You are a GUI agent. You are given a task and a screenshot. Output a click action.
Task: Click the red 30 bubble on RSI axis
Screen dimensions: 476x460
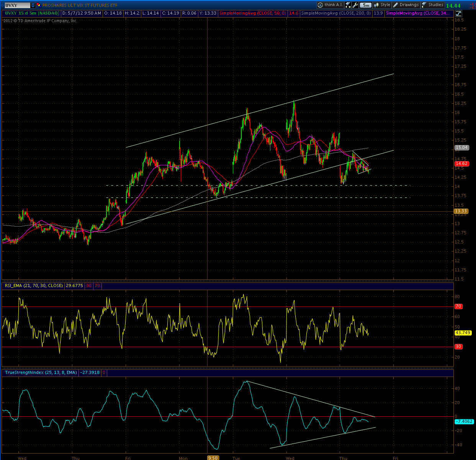tap(458, 347)
